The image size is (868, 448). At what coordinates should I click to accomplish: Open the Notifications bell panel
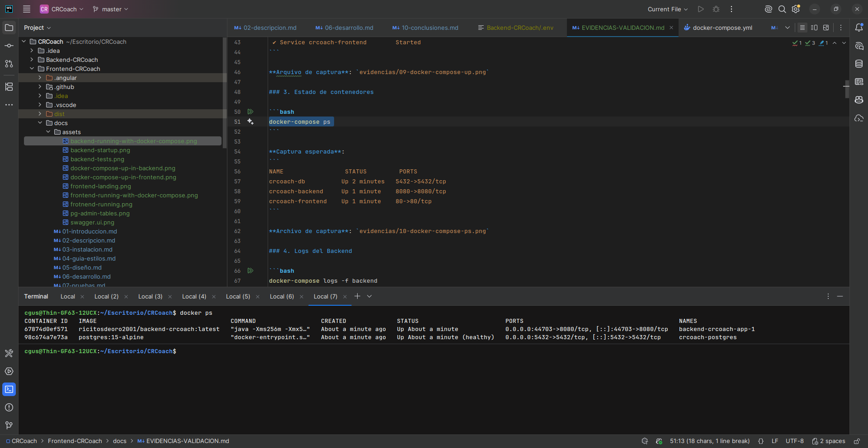859,28
